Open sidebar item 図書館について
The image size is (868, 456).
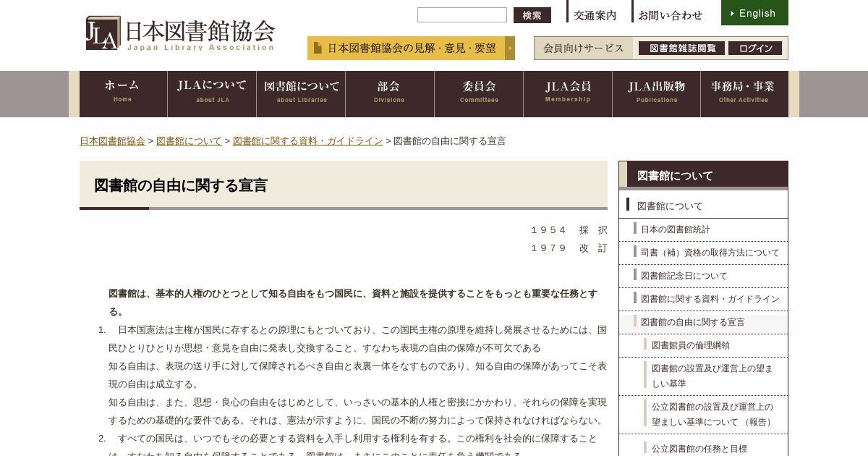[703, 205]
